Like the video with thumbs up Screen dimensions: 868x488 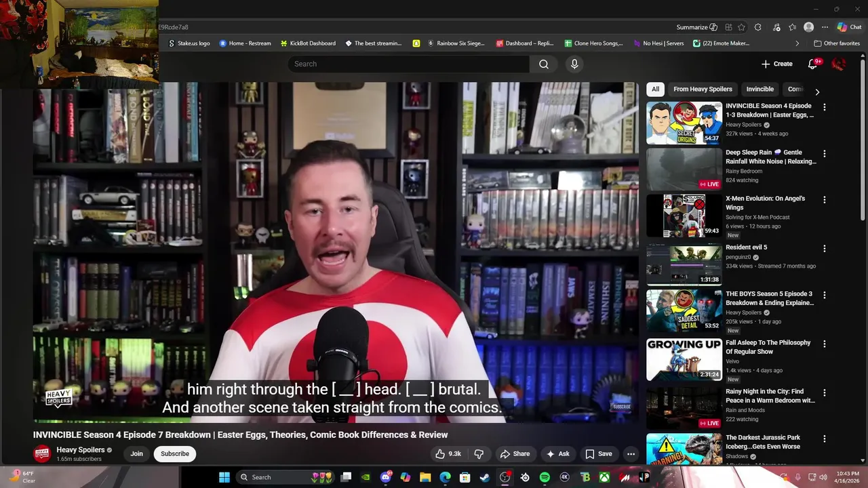448,454
